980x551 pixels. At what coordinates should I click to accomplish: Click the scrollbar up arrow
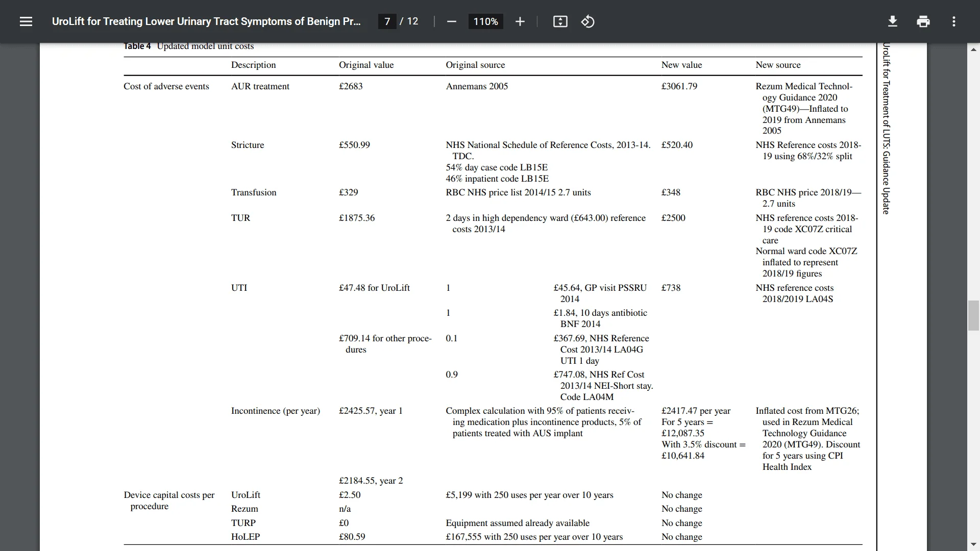973,49
